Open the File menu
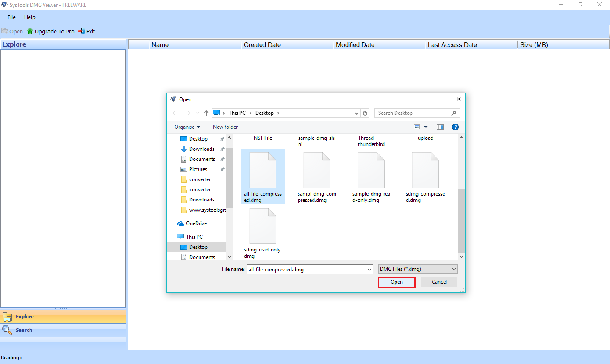The width and height of the screenshot is (610, 364). click(11, 17)
